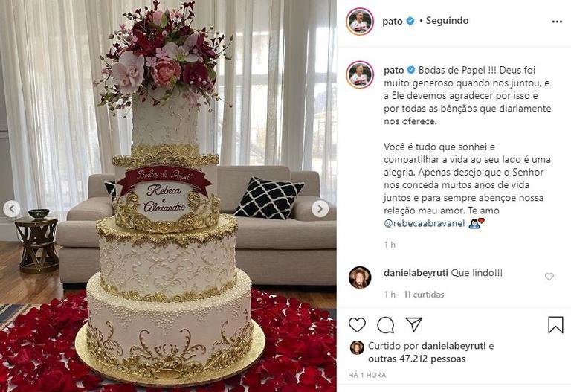
Task: Go to next photo in carousel
Action: [x=320, y=209]
